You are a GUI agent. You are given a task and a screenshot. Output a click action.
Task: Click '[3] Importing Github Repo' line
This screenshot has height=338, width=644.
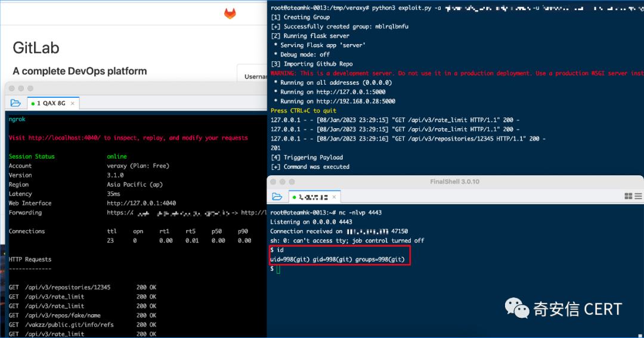(x=312, y=64)
